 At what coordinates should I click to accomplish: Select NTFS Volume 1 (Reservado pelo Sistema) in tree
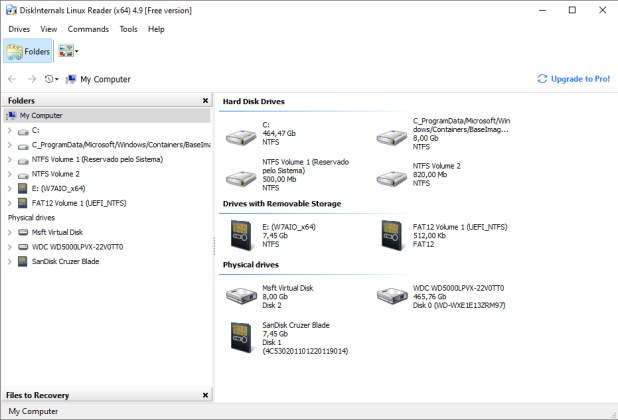point(97,159)
